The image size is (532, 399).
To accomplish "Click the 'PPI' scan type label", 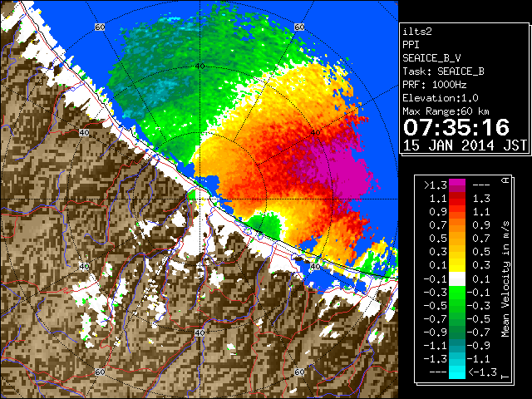I will click(x=411, y=45).
